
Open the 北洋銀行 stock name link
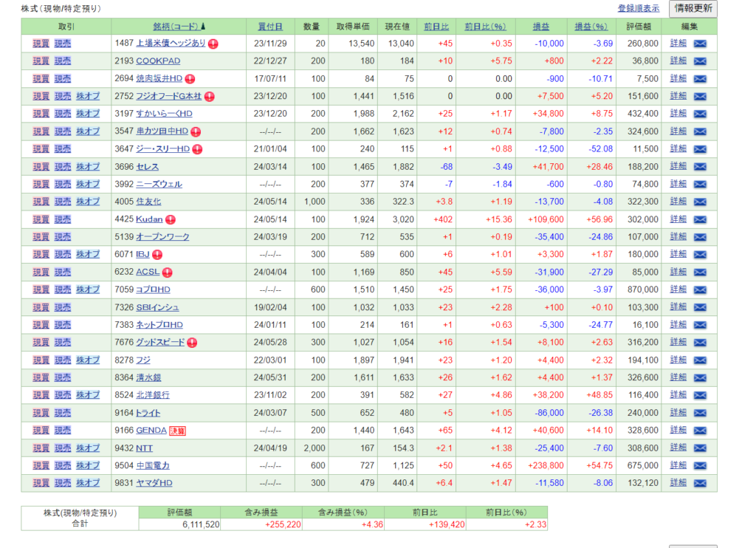coord(153,395)
